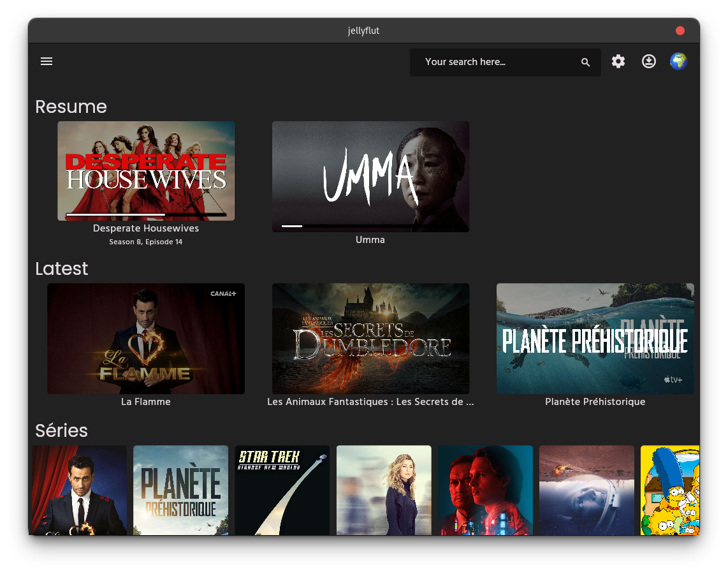The height and width of the screenshot is (574, 728).
Task: Select the 'Séries' section heading
Action: tap(62, 430)
